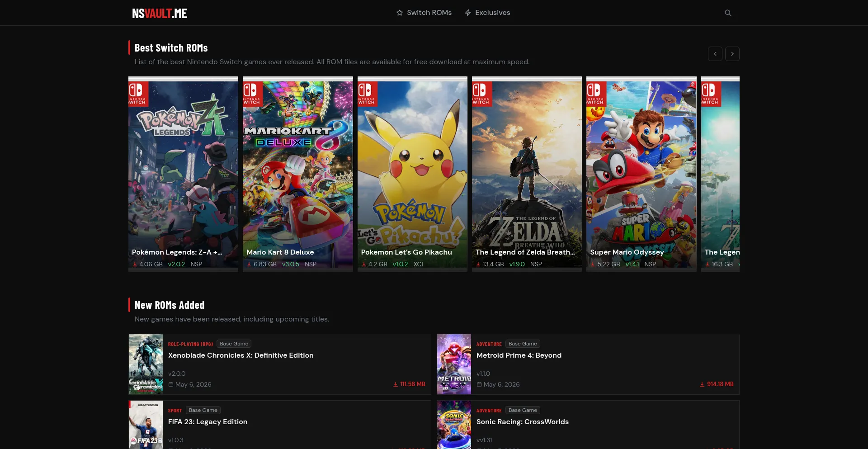This screenshot has height=449, width=868.
Task: Open Metroid Prime 4: Beyond title
Action: [x=519, y=355]
